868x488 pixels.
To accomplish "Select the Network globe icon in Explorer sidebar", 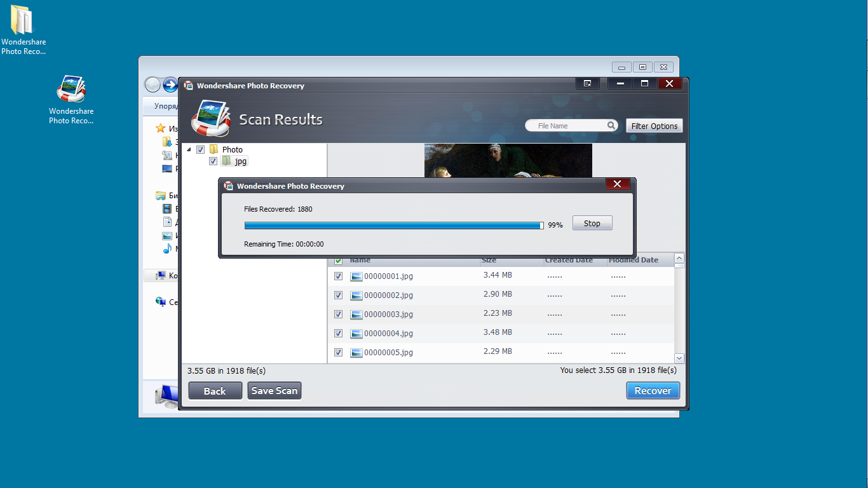I will click(161, 302).
